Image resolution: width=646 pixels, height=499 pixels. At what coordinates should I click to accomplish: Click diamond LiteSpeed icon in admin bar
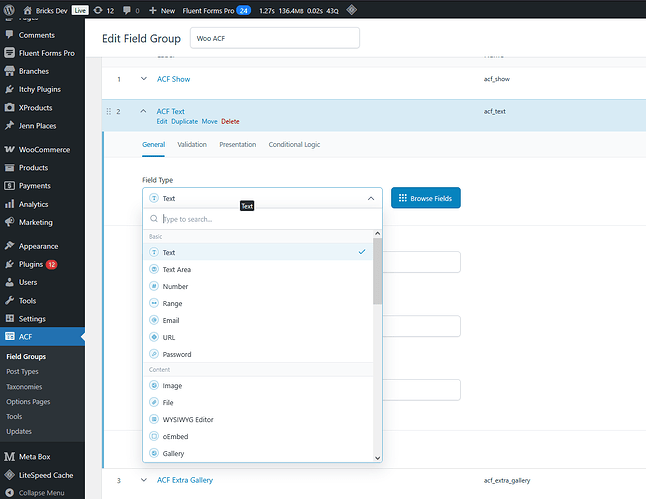(x=351, y=10)
